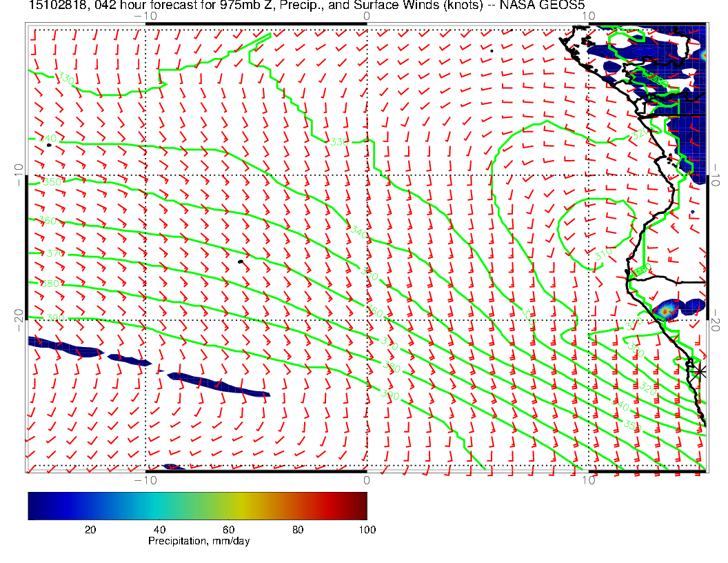Click the "380" contour label beside the 0° meridian
This screenshot has width=728, height=563.
392,367
